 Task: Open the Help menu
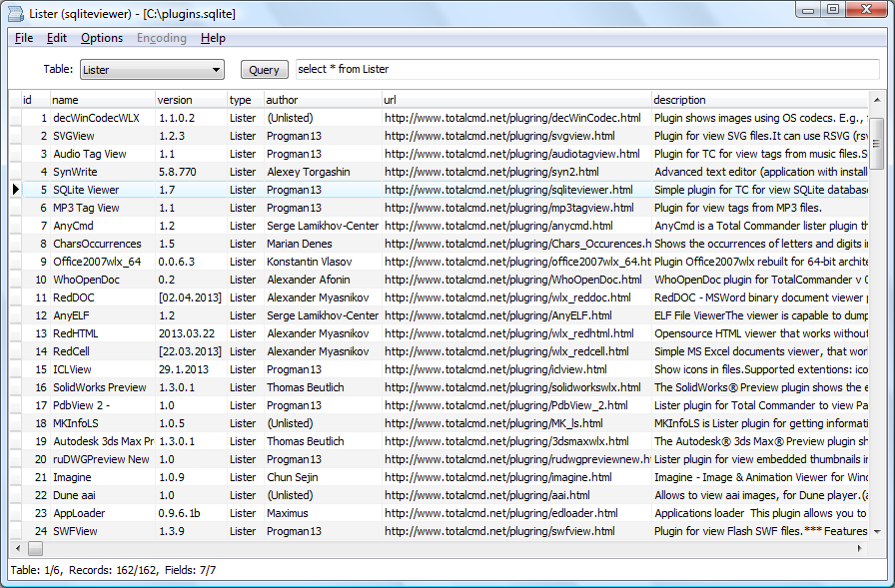click(x=213, y=38)
